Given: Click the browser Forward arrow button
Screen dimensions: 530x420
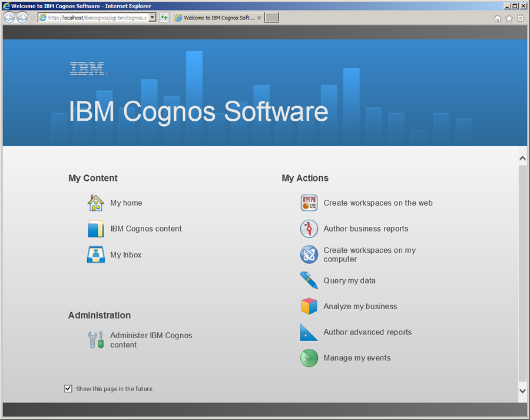Looking at the screenshot, I should [22, 18].
